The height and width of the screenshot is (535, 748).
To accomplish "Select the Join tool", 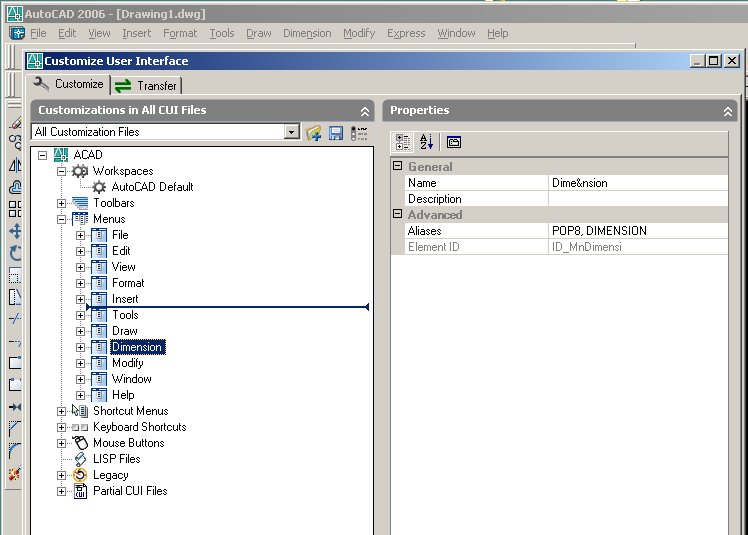I will [15, 407].
